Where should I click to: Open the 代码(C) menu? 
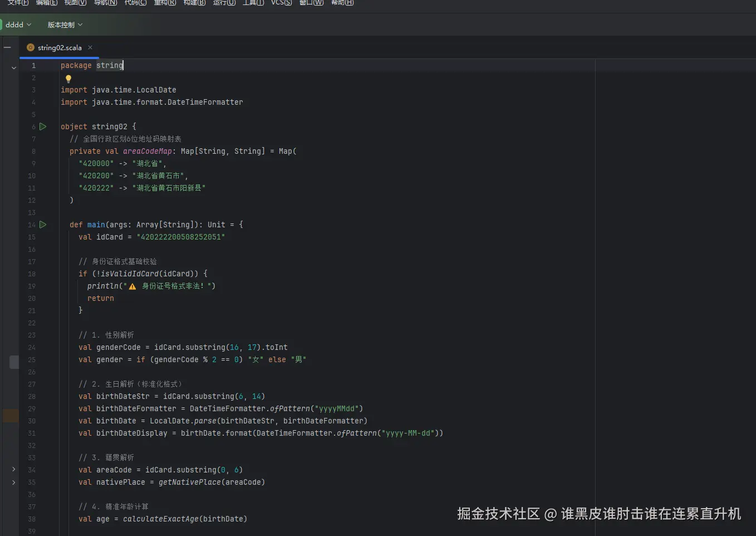click(136, 3)
